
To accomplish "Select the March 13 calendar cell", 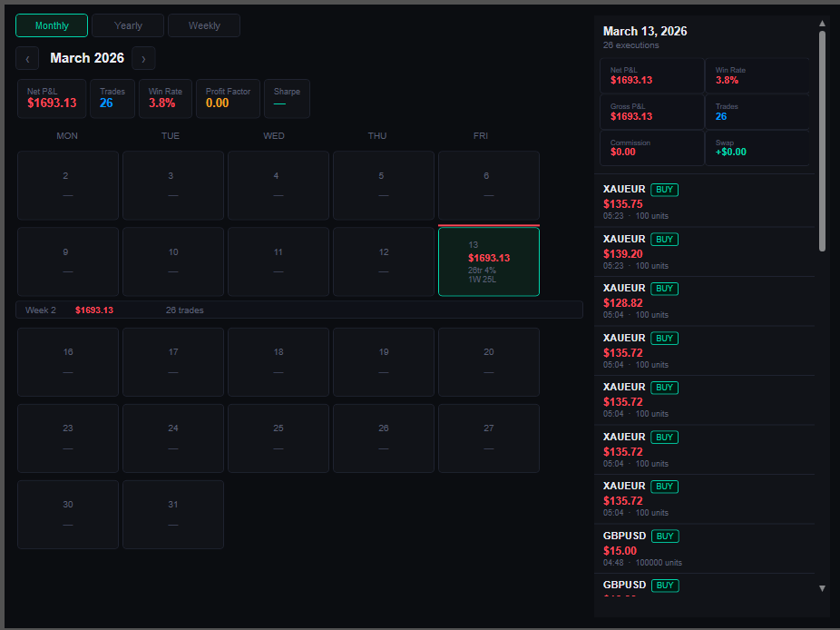I will (x=489, y=261).
